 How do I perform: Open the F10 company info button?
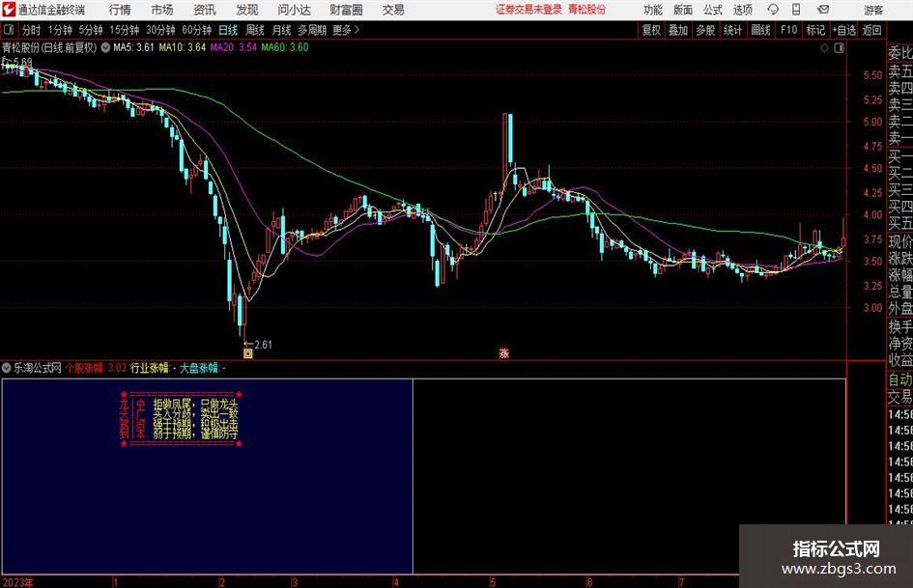789,30
